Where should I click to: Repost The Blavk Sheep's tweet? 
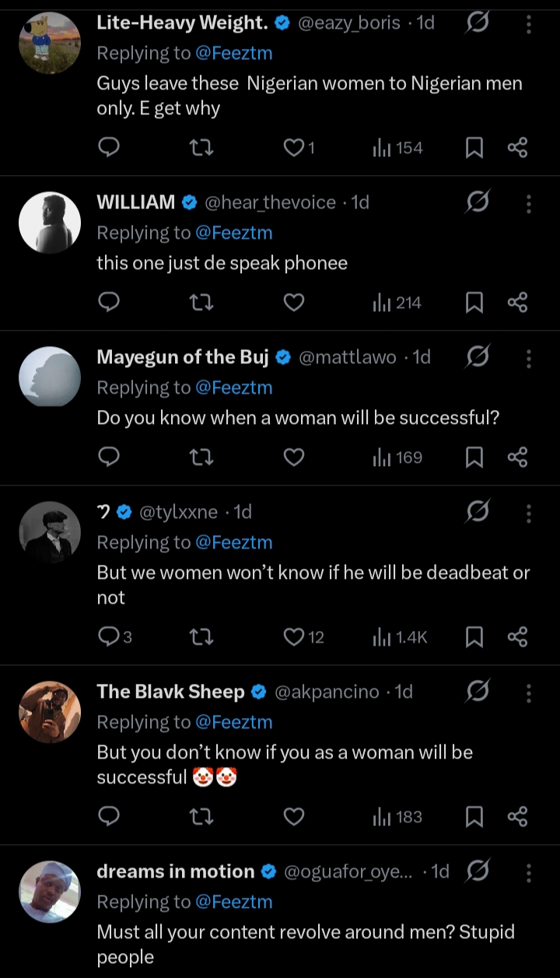point(201,817)
